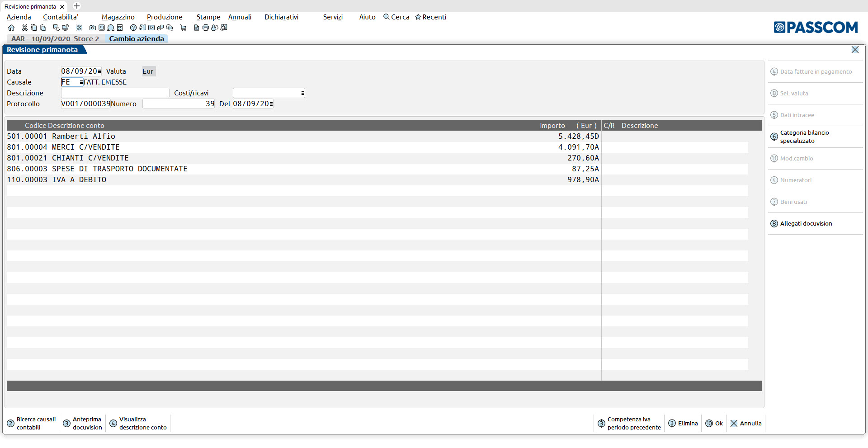Click the scissors cut icon

(25, 28)
